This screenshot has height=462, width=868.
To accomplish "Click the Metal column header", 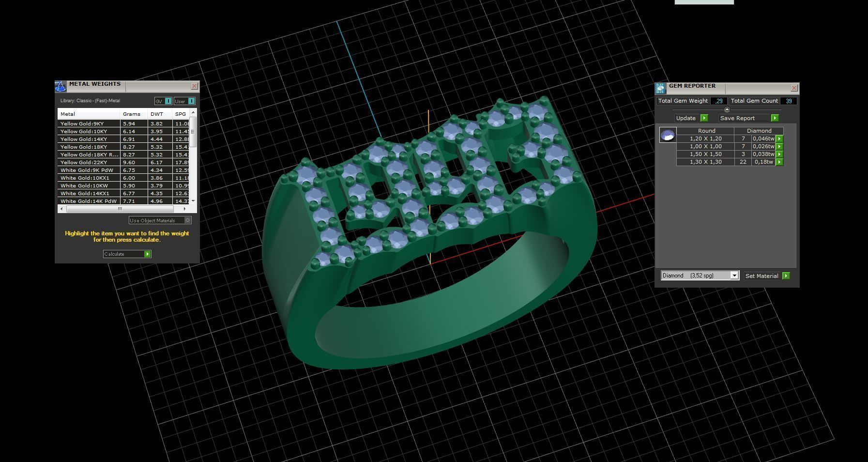I will [89, 114].
